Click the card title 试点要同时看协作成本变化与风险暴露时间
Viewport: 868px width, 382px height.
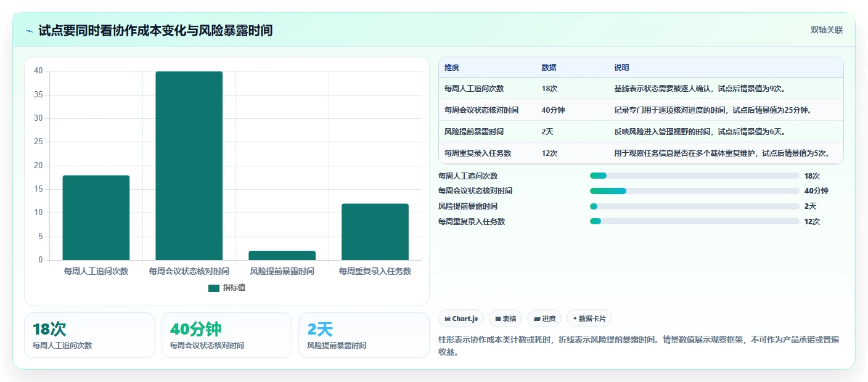pyautogui.click(x=155, y=30)
